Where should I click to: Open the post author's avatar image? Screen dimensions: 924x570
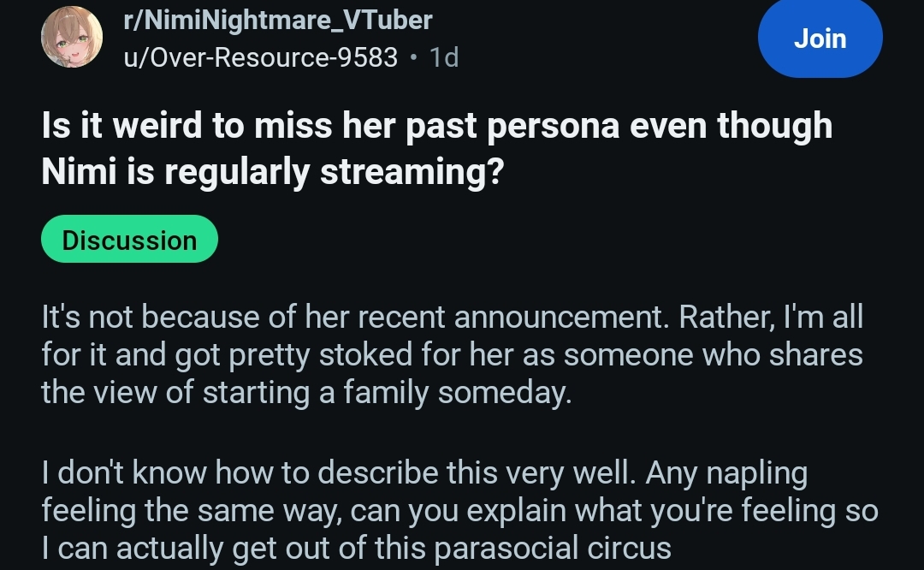pos(72,38)
